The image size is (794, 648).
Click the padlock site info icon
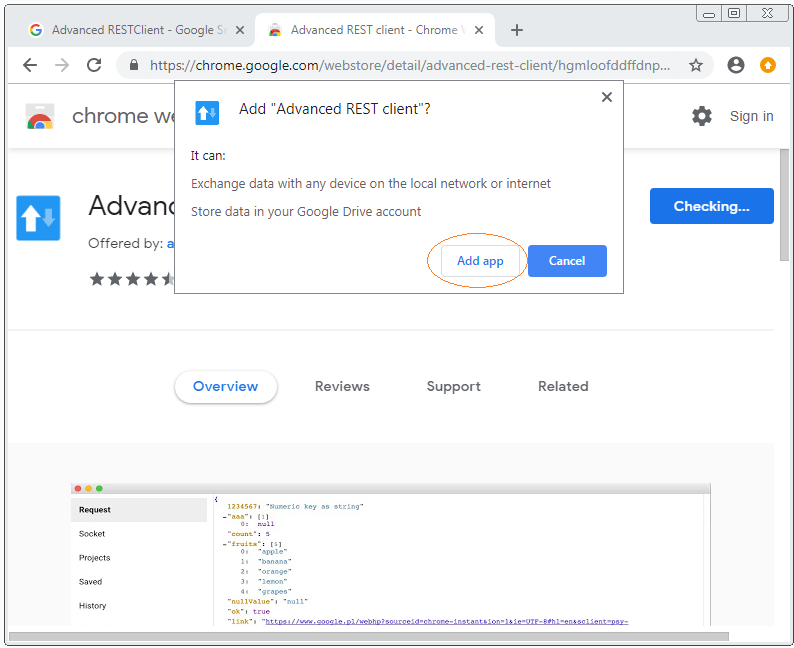click(134, 65)
